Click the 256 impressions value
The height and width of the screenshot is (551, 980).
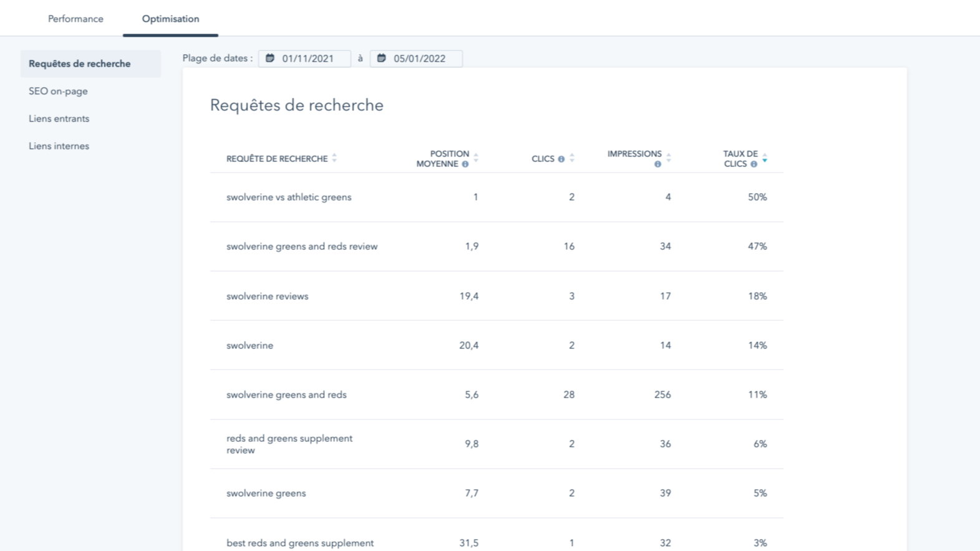tap(662, 395)
